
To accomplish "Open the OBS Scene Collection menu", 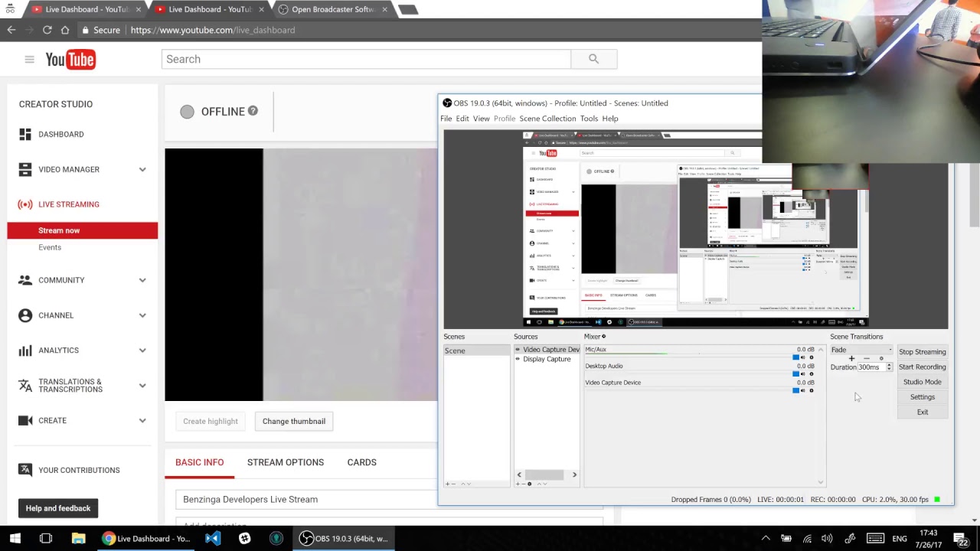I will coord(547,119).
